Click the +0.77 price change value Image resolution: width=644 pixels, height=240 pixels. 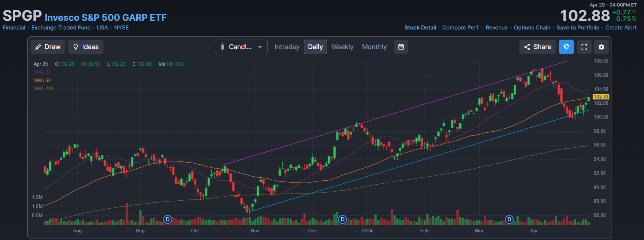(624, 12)
